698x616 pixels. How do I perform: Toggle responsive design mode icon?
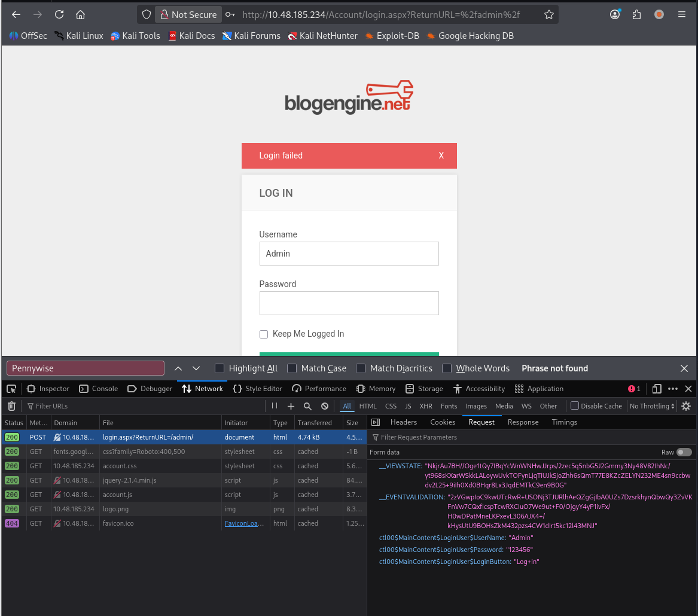[x=656, y=389]
